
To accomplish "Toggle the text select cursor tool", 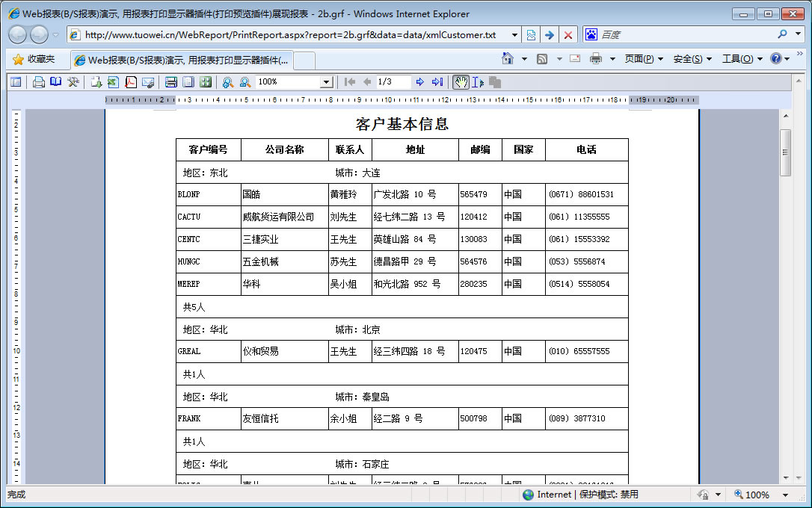I will 478,82.
